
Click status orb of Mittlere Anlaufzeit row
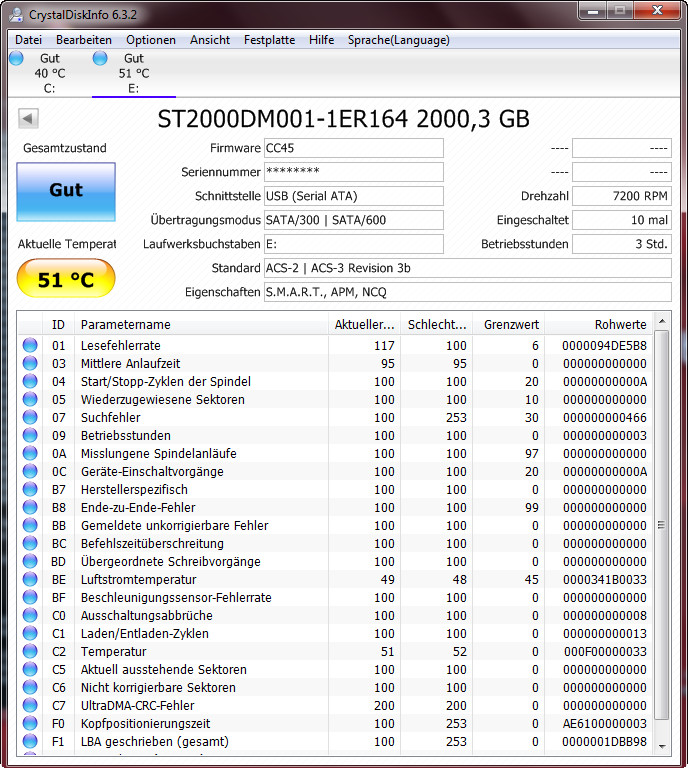pos(30,363)
